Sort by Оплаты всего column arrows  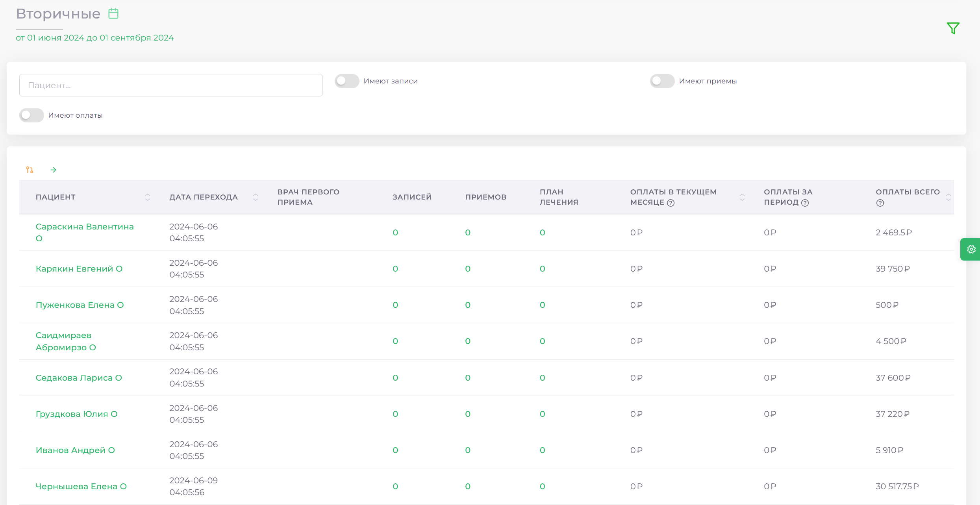[x=949, y=197]
